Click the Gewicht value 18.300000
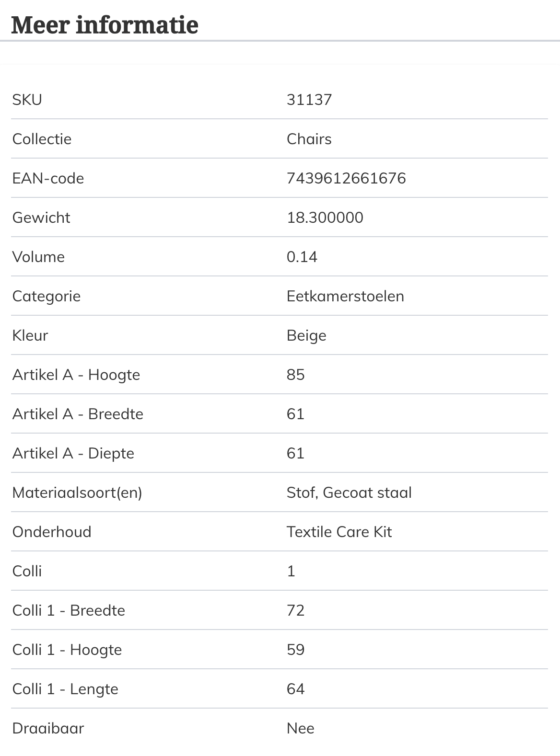The height and width of the screenshot is (756, 560). click(x=325, y=218)
